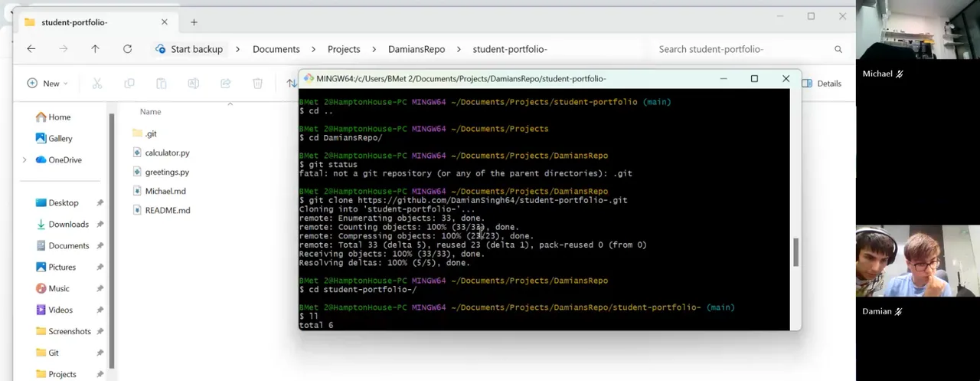Click the search magnifier icon in Explorer
The height and width of the screenshot is (381, 980).
tap(838, 49)
